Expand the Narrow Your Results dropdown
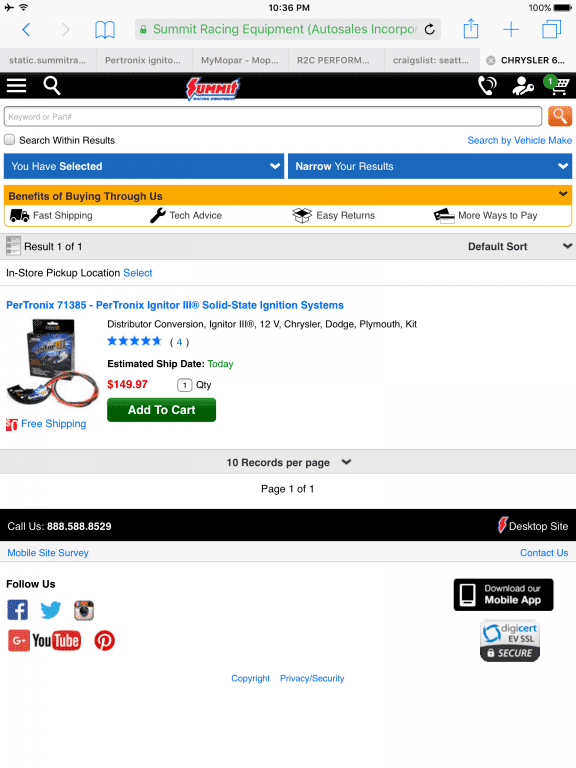The width and height of the screenshot is (576, 768). 430,166
